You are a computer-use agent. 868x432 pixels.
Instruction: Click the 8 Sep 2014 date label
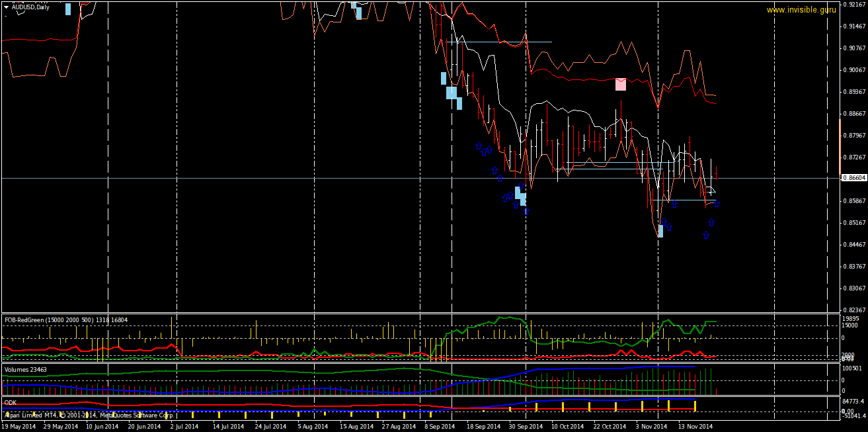(440, 427)
